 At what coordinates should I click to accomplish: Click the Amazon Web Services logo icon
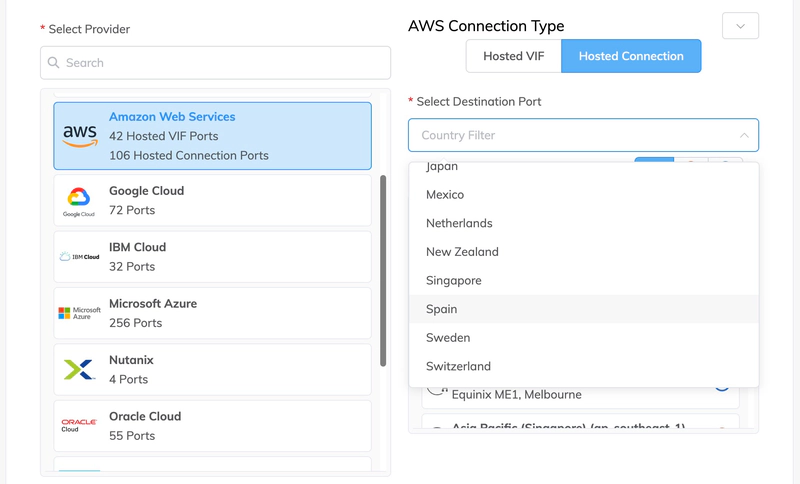pos(80,136)
